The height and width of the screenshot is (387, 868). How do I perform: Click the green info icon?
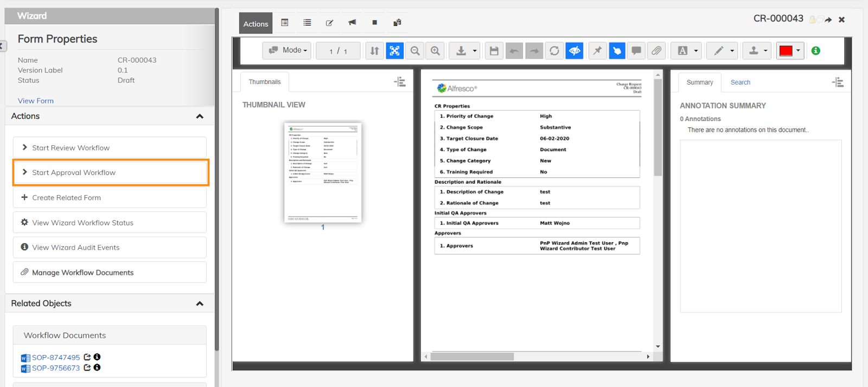815,51
